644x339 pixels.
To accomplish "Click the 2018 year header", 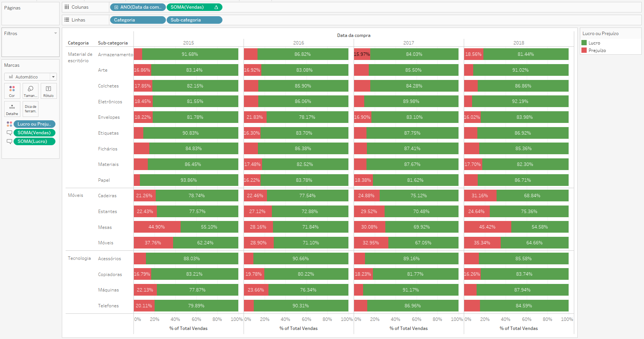I will pos(519,43).
